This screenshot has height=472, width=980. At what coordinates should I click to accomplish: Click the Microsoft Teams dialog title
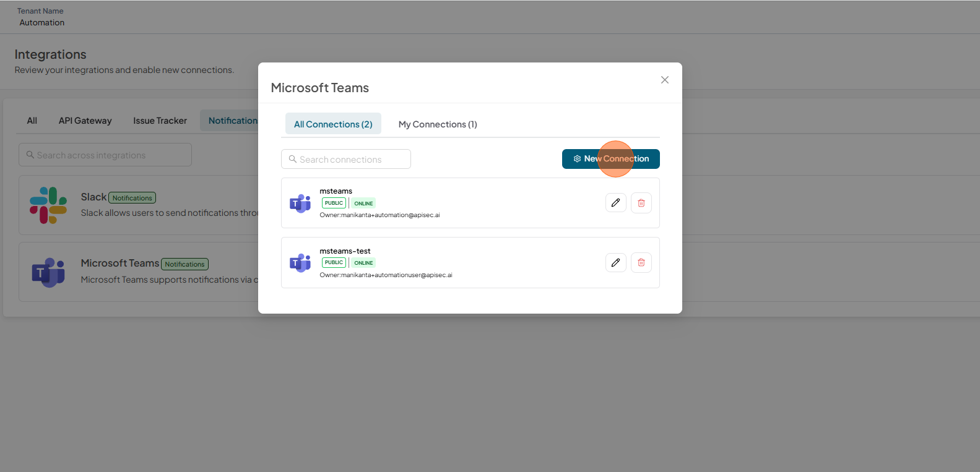(320, 88)
